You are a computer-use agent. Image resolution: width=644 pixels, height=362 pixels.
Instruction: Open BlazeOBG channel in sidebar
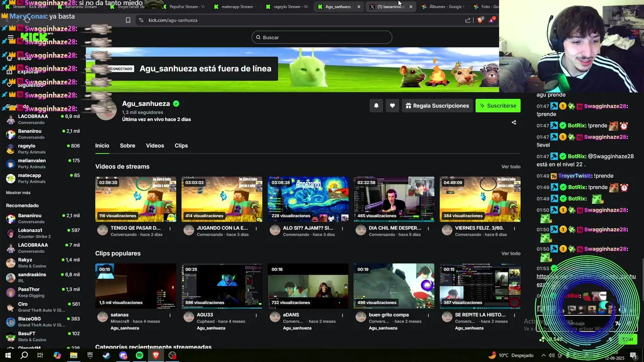[43, 322]
